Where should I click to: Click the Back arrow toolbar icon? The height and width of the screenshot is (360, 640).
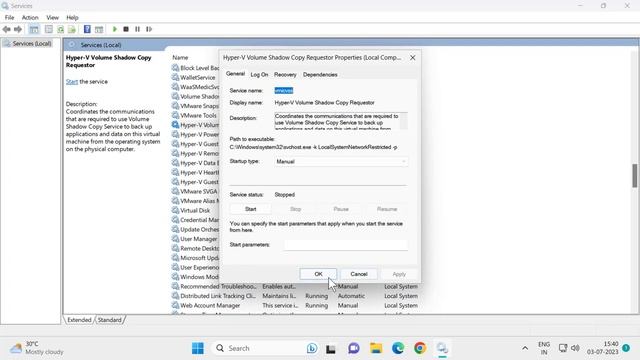7,29
